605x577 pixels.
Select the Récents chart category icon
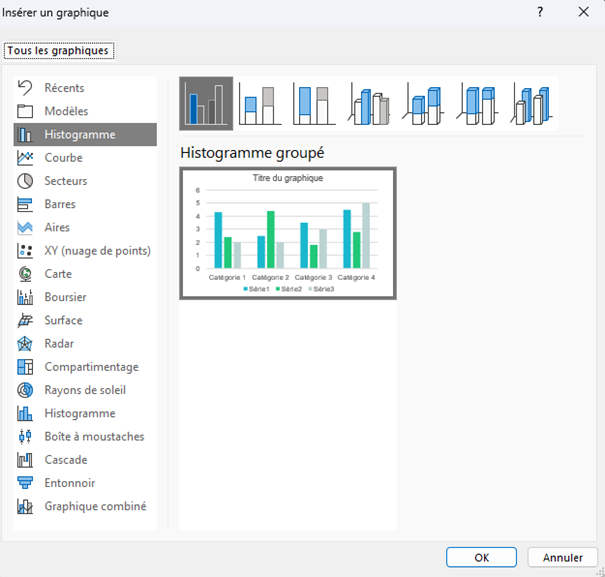[x=25, y=88]
